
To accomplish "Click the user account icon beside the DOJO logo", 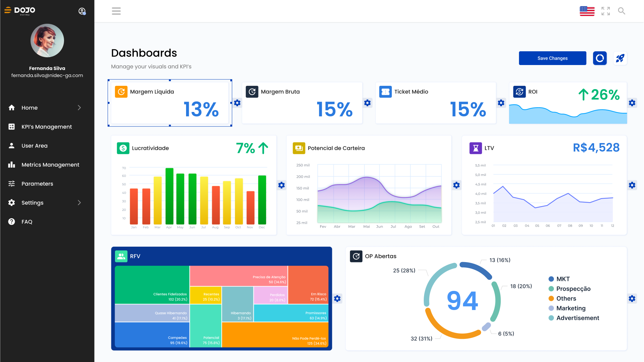I will click(x=82, y=11).
